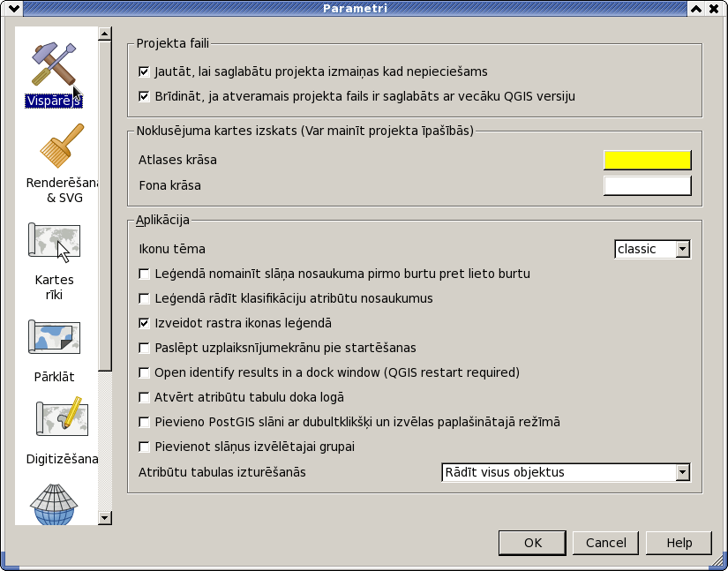
Task: Enable Pievieno PostGIS slāni ar dubultklikšķi checkbox
Action: click(144, 422)
